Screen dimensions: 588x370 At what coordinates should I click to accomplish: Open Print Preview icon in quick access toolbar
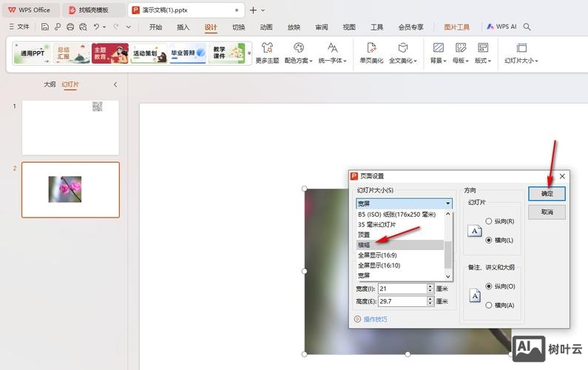(x=83, y=27)
